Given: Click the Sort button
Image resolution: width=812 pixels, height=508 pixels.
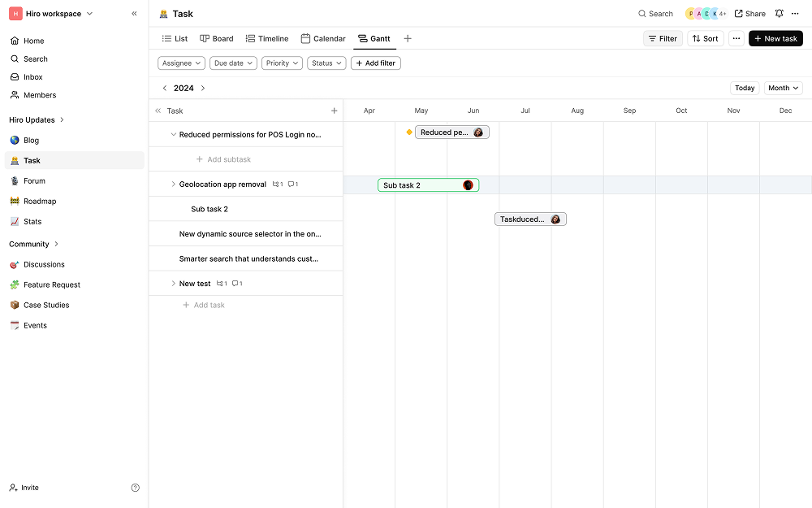Looking at the screenshot, I should click(x=706, y=38).
